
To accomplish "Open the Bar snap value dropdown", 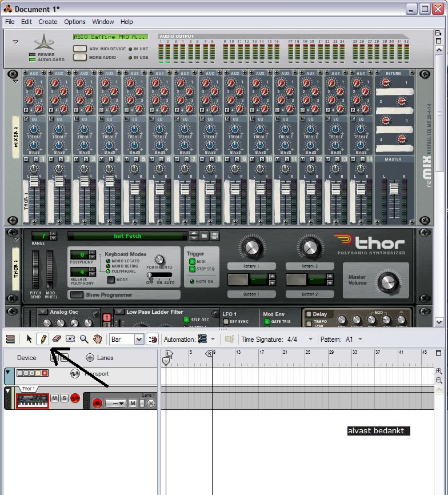I will click(139, 340).
